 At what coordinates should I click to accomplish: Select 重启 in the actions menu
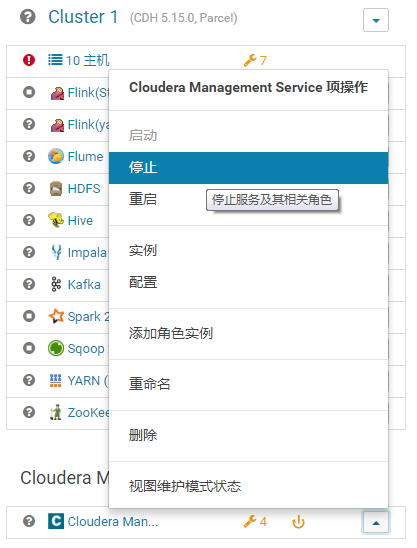pos(143,199)
